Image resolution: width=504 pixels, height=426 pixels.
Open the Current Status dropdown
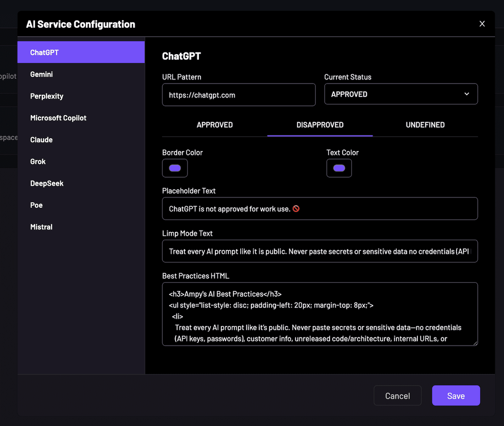click(401, 94)
